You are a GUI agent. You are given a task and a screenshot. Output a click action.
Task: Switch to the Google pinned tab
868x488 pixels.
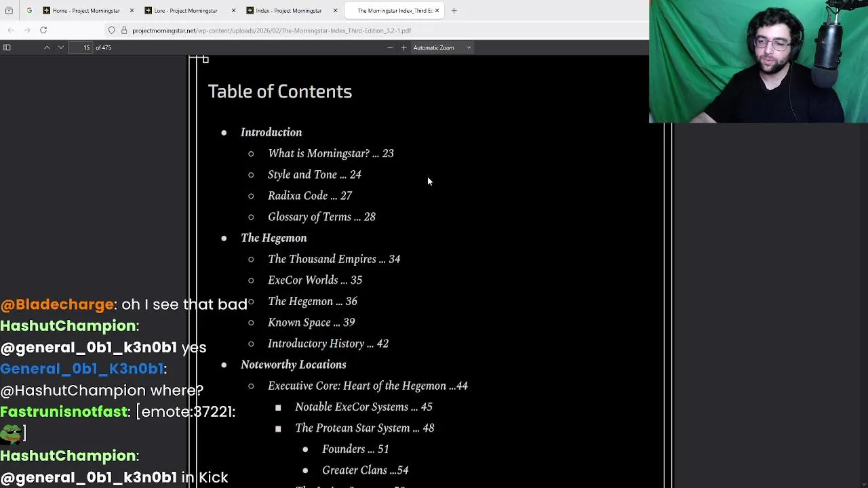pyautogui.click(x=29, y=10)
